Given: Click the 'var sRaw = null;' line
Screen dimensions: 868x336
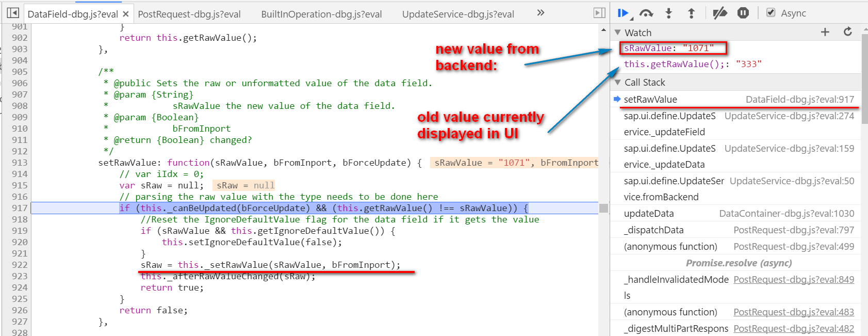Looking at the screenshot, I should (x=161, y=185).
